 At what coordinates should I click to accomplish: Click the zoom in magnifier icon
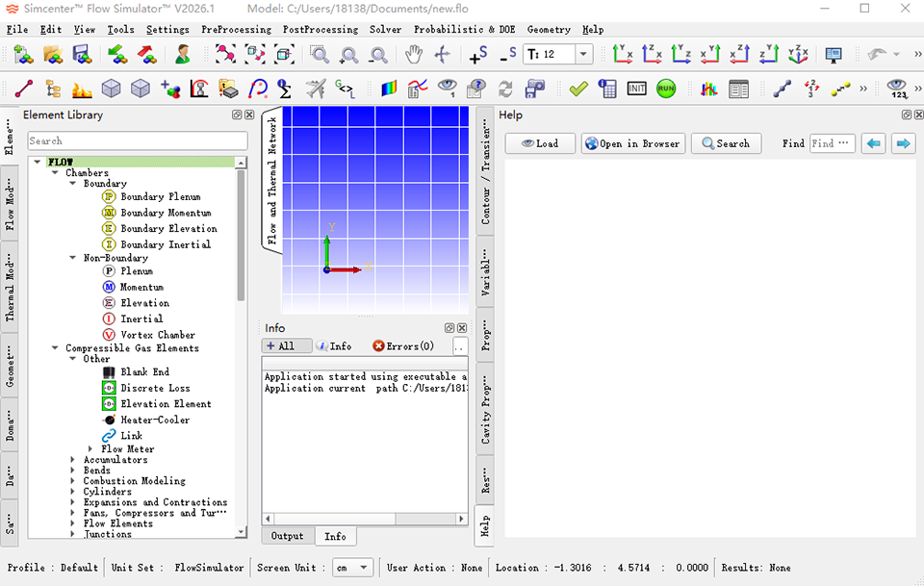click(x=348, y=55)
